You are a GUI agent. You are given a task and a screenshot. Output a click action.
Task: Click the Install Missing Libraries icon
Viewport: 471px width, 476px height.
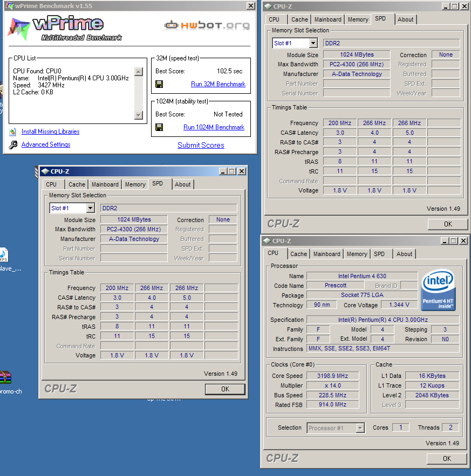[x=13, y=132]
